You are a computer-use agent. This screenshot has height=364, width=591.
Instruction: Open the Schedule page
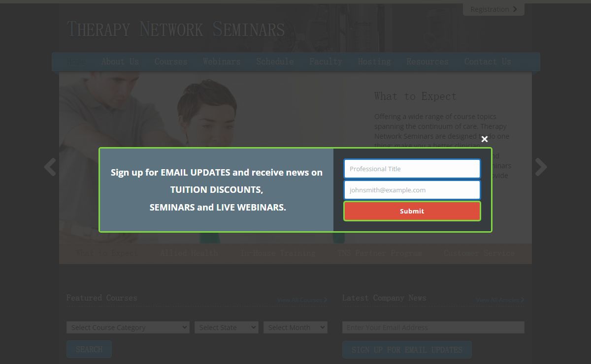(275, 61)
